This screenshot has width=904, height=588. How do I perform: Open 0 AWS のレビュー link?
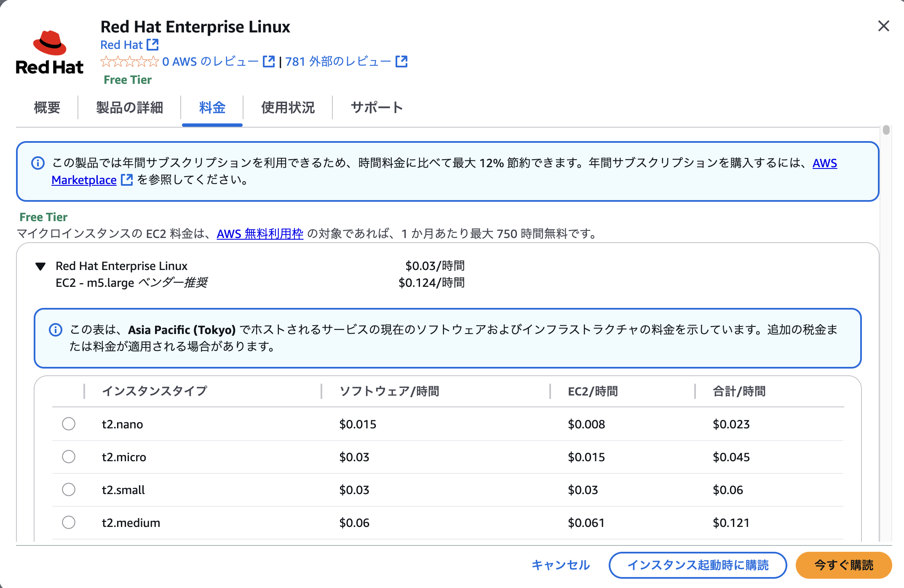pos(210,61)
